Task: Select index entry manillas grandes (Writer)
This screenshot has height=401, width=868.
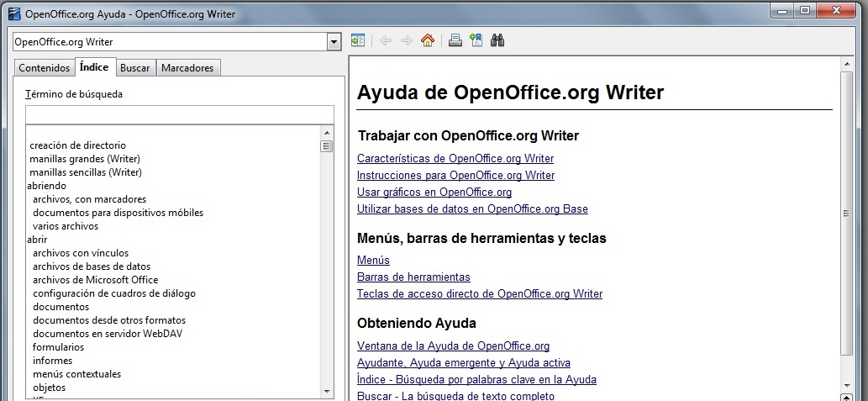Action: (85, 159)
